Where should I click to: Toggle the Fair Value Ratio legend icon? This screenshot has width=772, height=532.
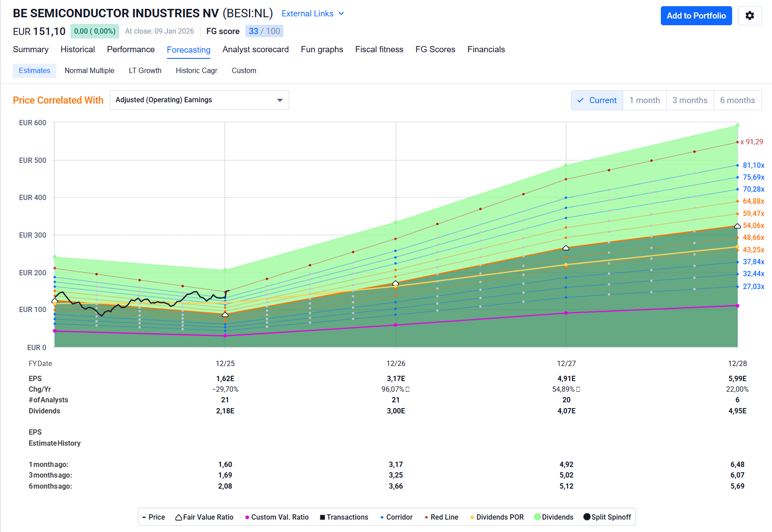(178, 517)
